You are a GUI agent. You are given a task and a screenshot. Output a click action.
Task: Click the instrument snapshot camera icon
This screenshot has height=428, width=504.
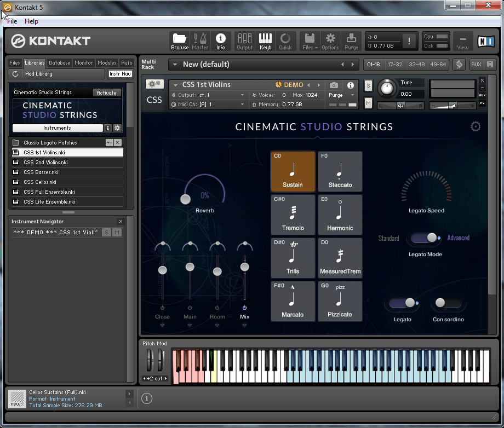[334, 85]
